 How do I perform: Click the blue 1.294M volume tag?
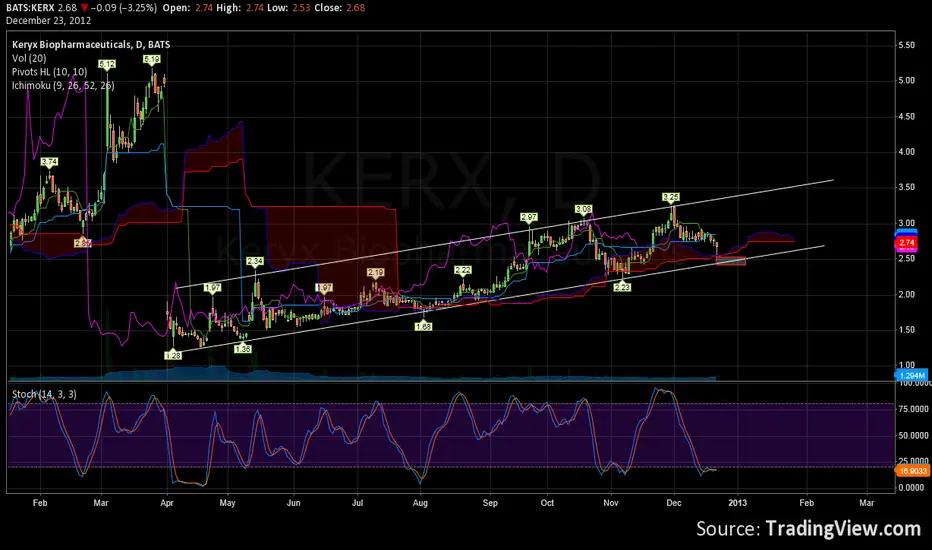tap(911, 376)
